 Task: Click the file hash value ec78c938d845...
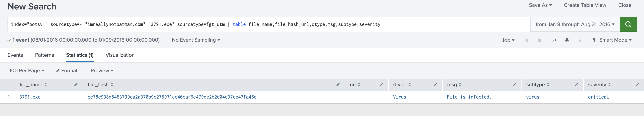[172, 97]
